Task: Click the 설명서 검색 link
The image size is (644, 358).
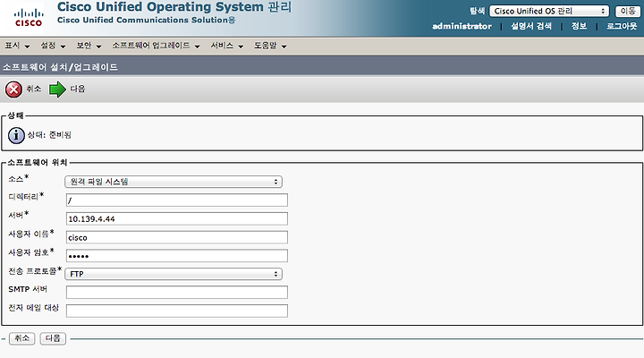Action: 531,26
